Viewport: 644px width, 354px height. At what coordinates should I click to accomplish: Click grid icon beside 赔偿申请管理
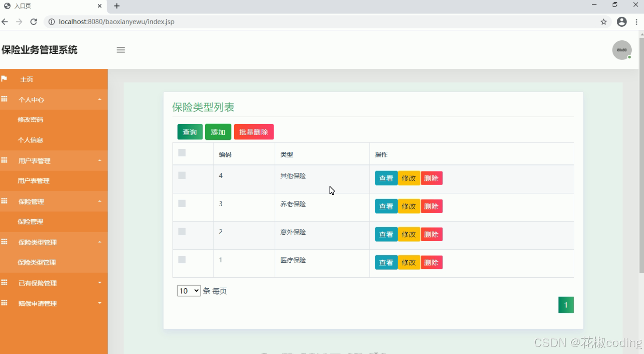pyautogui.click(x=4, y=303)
